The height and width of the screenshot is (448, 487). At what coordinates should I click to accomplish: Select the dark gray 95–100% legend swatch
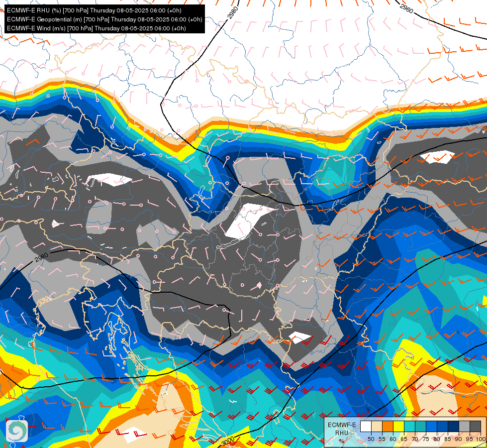pos(475,427)
